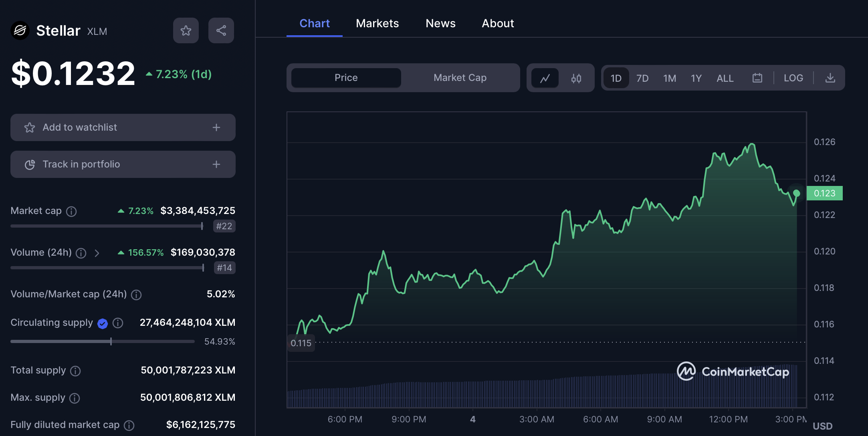868x436 pixels.
Task: Select the Price chart toggle
Action: coord(346,78)
